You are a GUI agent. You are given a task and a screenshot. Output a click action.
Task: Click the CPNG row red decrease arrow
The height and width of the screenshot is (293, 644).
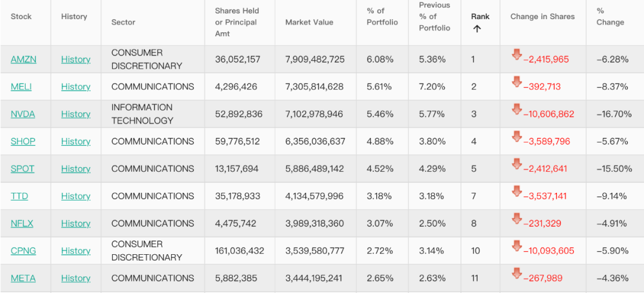coord(517,246)
